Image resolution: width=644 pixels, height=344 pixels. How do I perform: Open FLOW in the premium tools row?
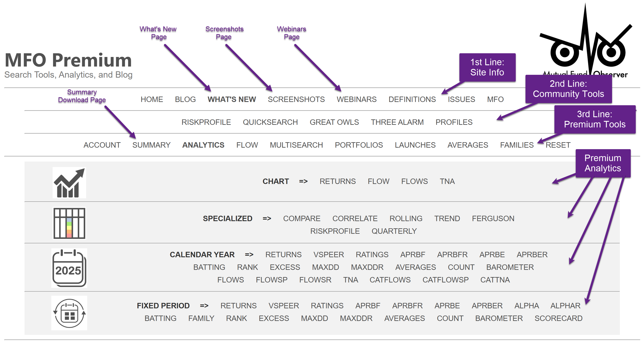tap(247, 145)
